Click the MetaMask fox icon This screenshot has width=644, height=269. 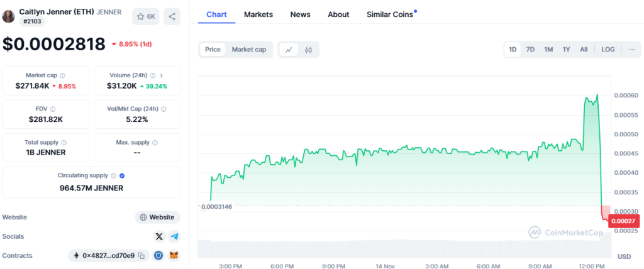(x=174, y=256)
